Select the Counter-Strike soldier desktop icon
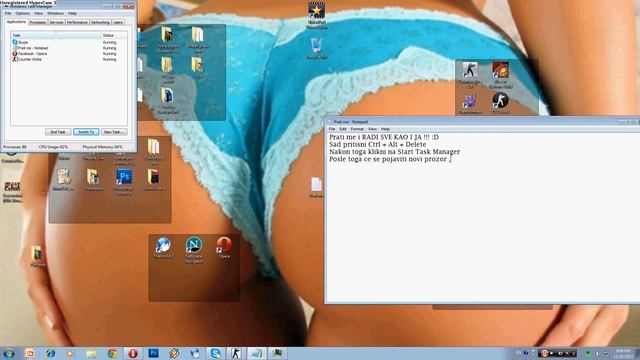The image size is (640, 360). (470, 70)
